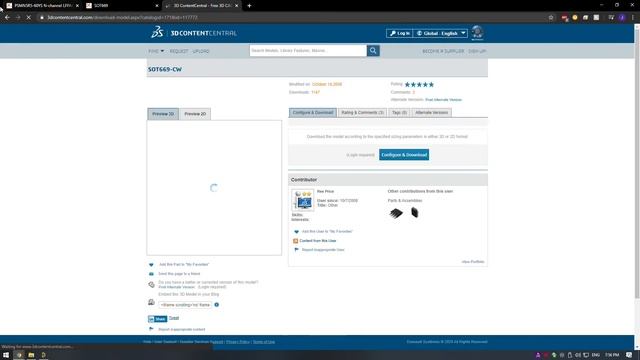Image resolution: width=640 pixels, height=360 pixels.
Task: Bookmark this page with the star icon
Action: coord(551,18)
